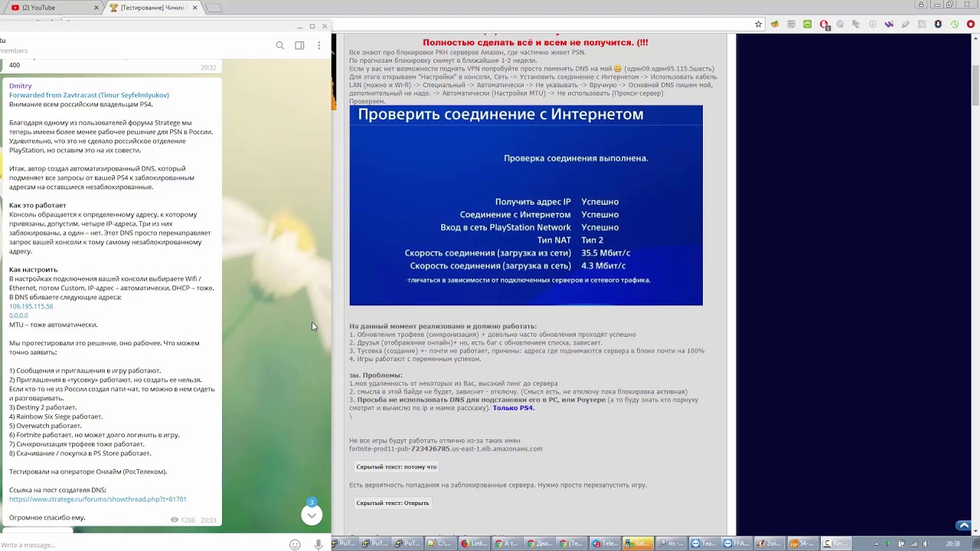Open the forwarded-from Zavtracast channel name
Screen dimensions: 980x551
(x=89, y=95)
